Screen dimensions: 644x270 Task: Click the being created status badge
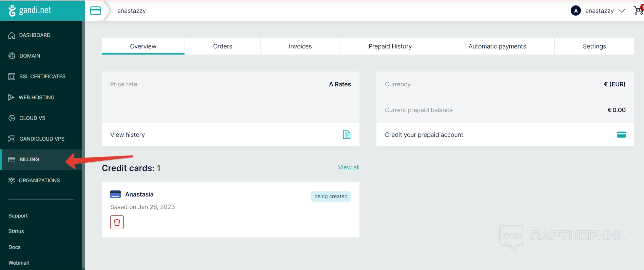331,196
